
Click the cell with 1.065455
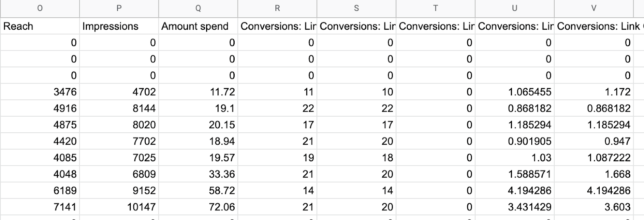coord(515,92)
